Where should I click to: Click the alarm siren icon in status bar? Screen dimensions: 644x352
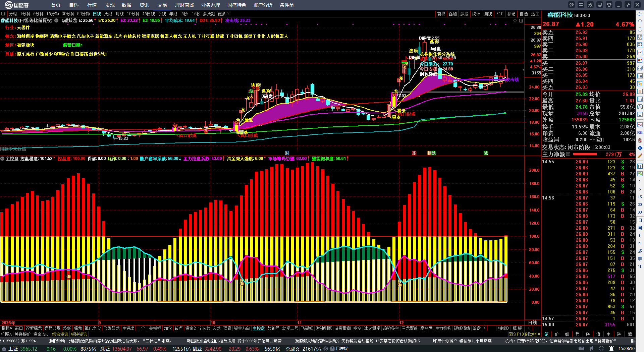click(611, 349)
